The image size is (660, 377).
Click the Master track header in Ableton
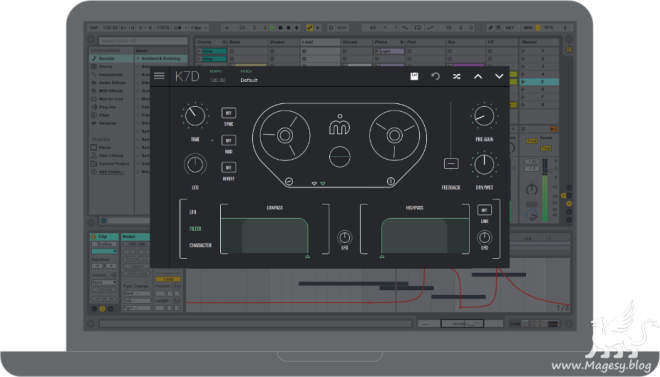(539, 42)
